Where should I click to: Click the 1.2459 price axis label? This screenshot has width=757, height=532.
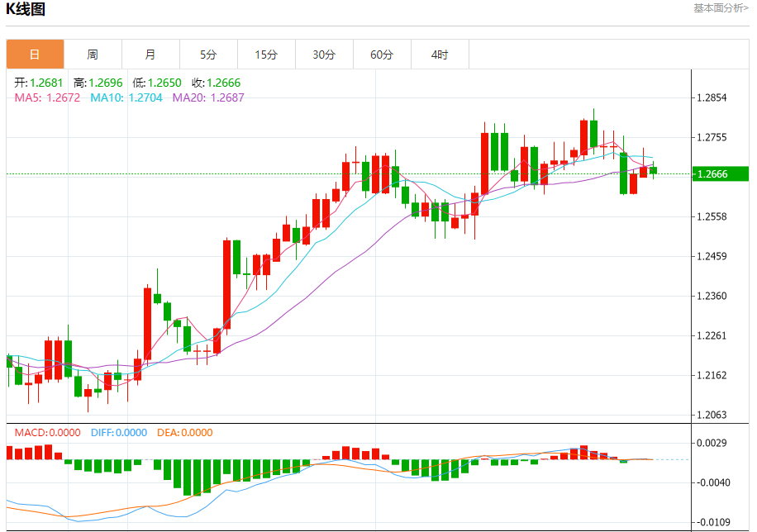pyautogui.click(x=712, y=256)
